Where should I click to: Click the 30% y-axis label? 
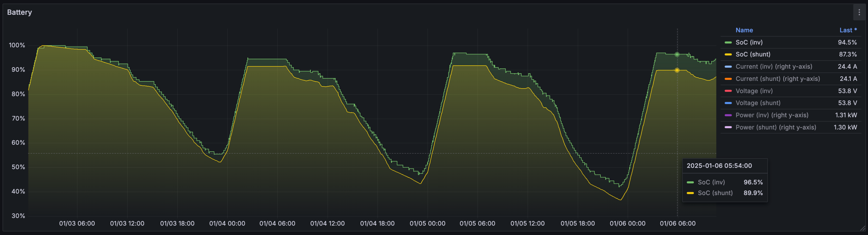coord(18,216)
